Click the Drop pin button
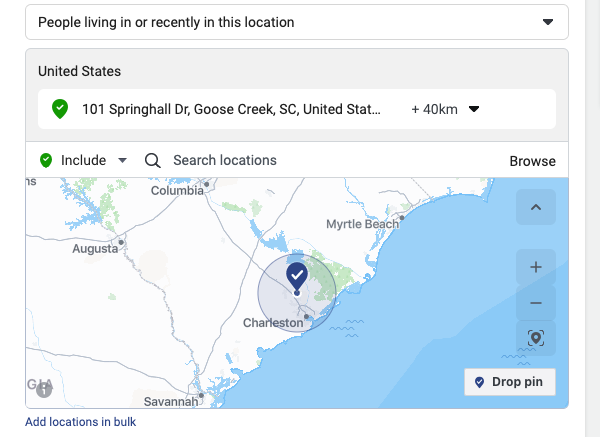 [x=510, y=382]
